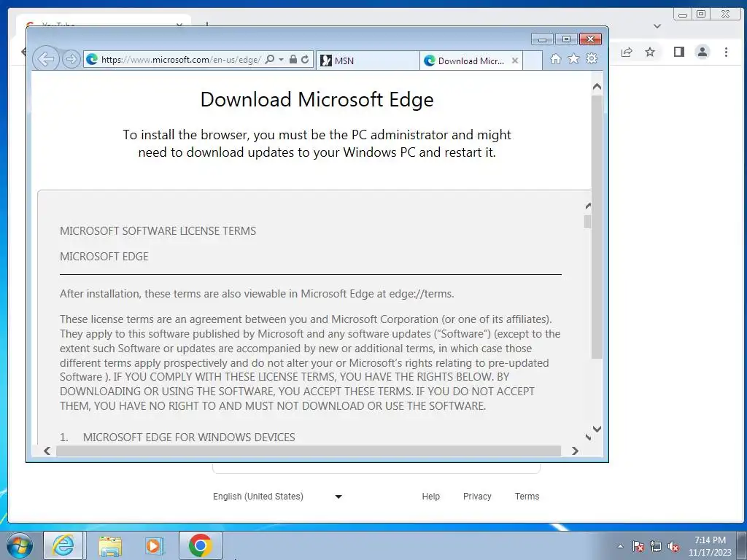Click the Edge favicon in address bar
747x560 pixels.
pyautogui.click(x=92, y=60)
